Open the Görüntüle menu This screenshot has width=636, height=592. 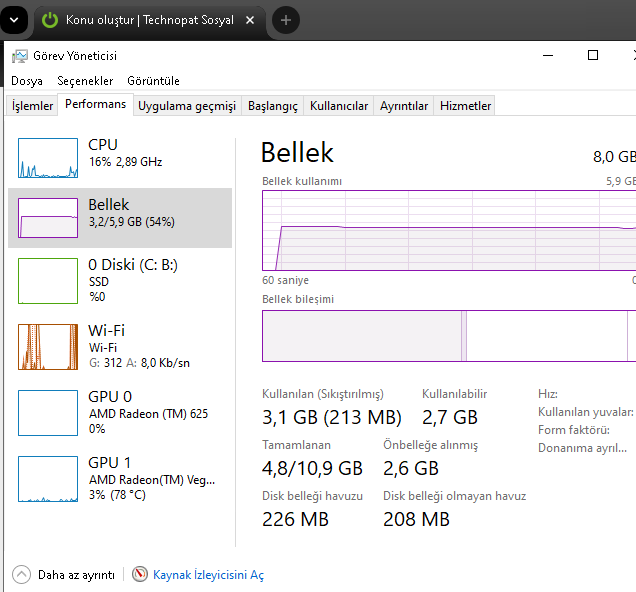click(x=153, y=81)
